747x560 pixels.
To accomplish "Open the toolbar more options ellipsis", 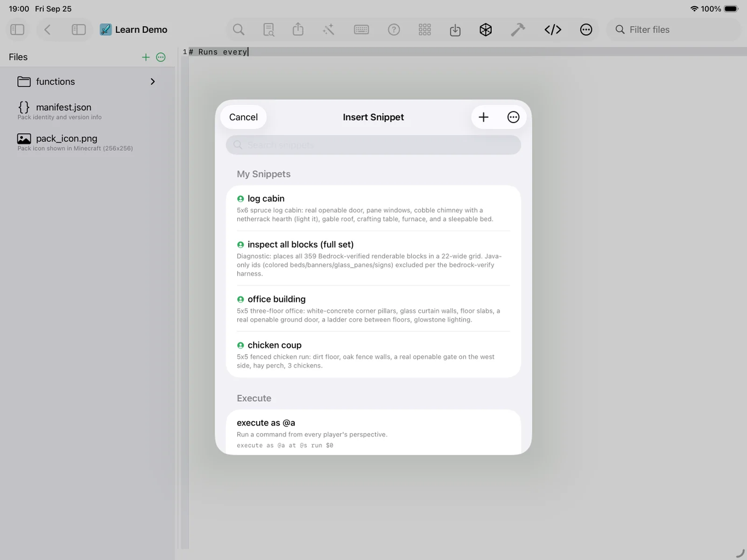I will click(586, 30).
